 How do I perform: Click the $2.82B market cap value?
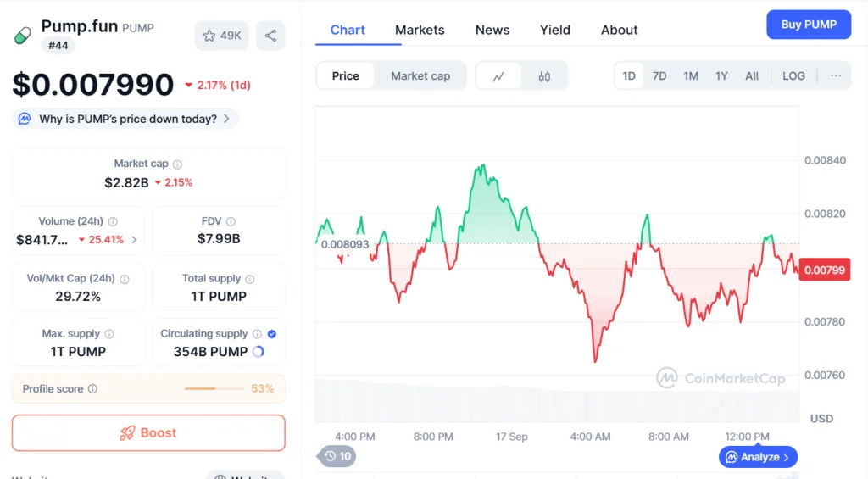[x=127, y=183]
